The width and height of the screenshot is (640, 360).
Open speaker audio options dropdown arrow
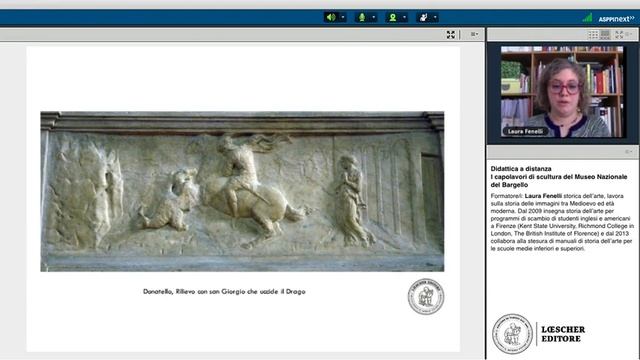(x=343, y=17)
